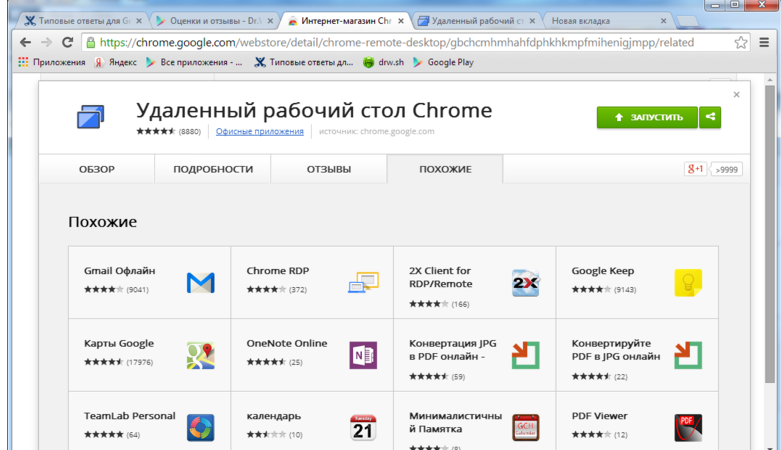Open the Конвертация JPG в PDF icon
This screenshot has width=781, height=450.
pyautogui.click(x=525, y=355)
